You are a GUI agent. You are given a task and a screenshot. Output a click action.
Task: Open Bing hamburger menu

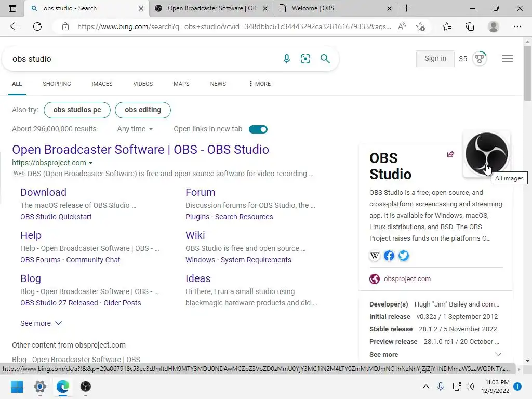507,59
